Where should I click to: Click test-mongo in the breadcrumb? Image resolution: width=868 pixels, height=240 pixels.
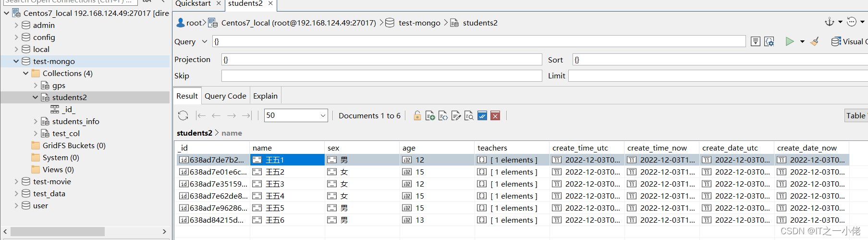[x=419, y=23]
